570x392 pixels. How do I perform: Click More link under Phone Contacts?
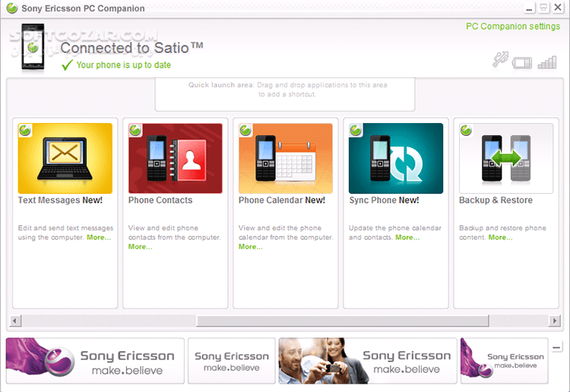click(140, 247)
